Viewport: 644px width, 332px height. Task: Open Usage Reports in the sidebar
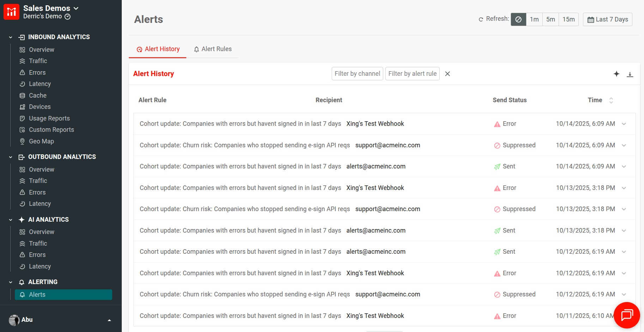[x=49, y=118]
